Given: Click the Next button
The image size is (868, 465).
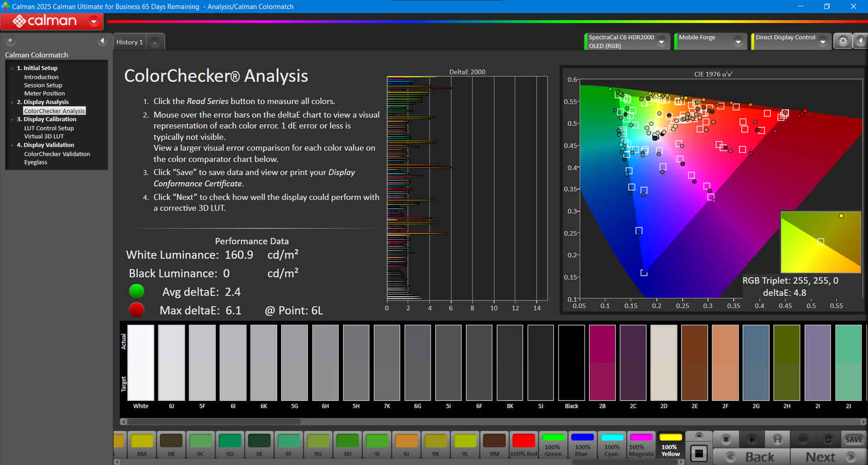Looking at the screenshot, I should (x=827, y=456).
